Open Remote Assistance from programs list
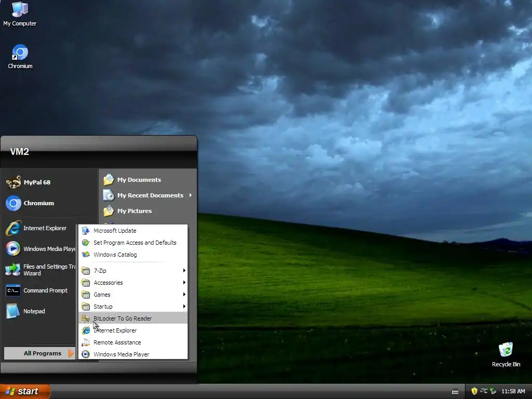 (x=133, y=342)
